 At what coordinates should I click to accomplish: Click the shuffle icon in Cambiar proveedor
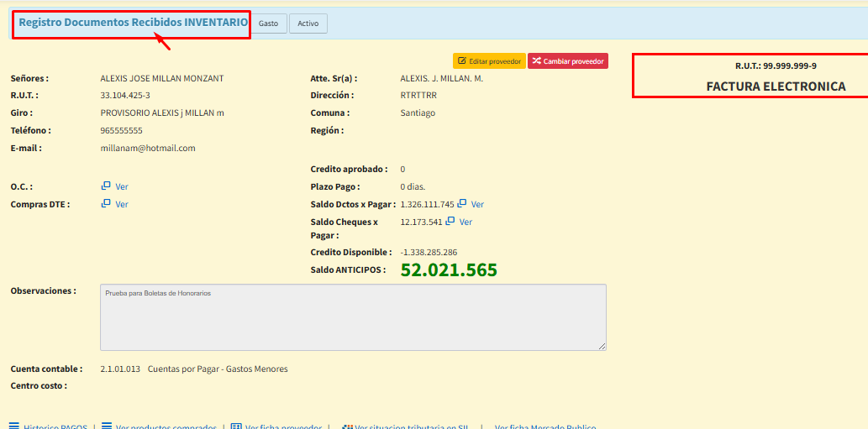536,60
